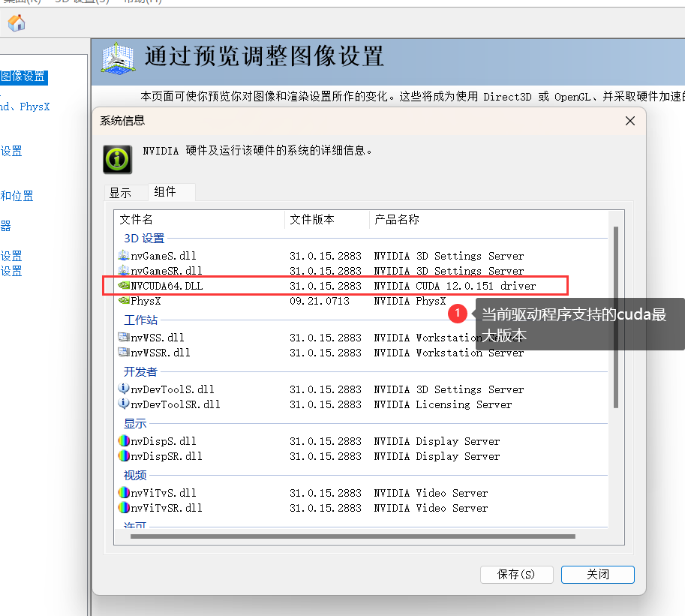This screenshot has height=616, width=685.
Task: Click the horizontal scrollbar of the component list
Action: 353,536
